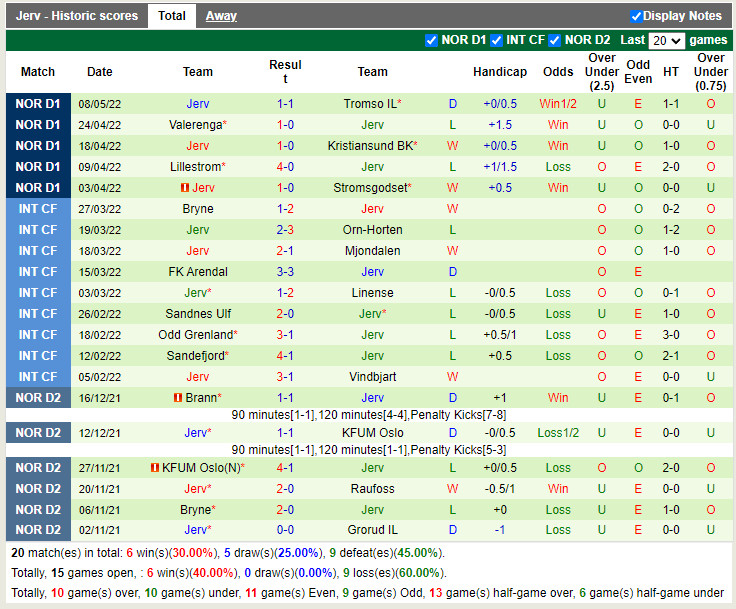Open the Grorud IL team link
The height and width of the screenshot is (609, 736).
coord(372,530)
